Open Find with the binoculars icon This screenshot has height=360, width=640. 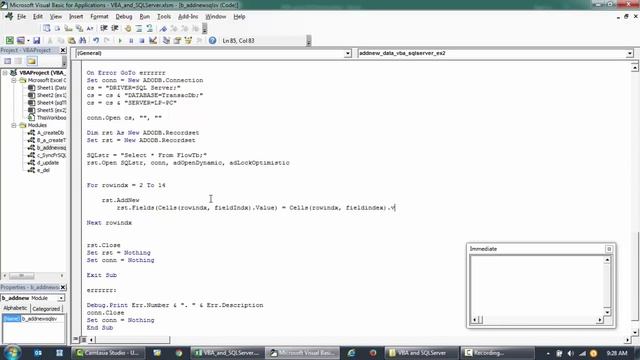82,40
